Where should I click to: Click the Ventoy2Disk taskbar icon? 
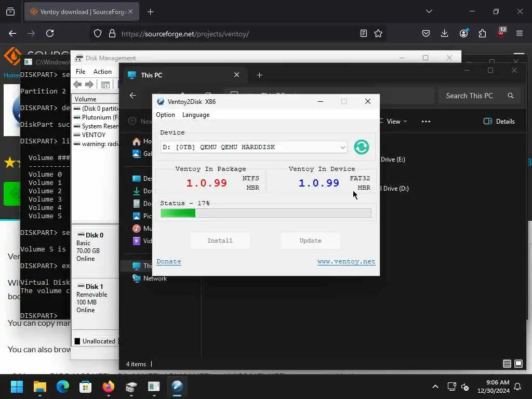(177, 386)
